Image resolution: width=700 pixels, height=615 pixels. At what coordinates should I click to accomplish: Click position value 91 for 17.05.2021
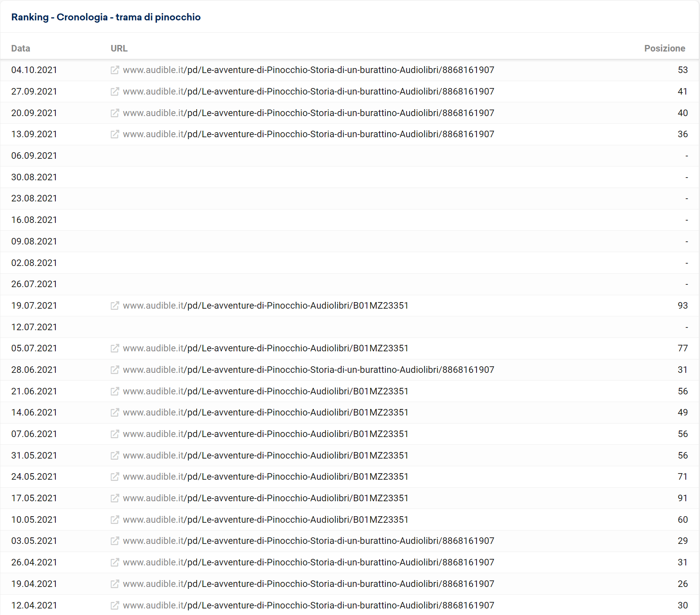(683, 498)
